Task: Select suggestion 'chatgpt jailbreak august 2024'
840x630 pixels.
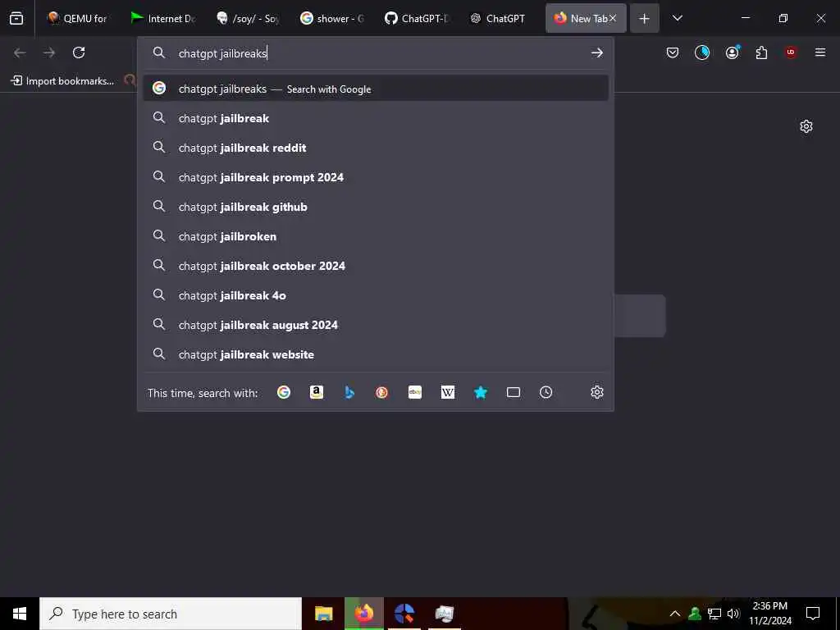Action: coord(376,324)
